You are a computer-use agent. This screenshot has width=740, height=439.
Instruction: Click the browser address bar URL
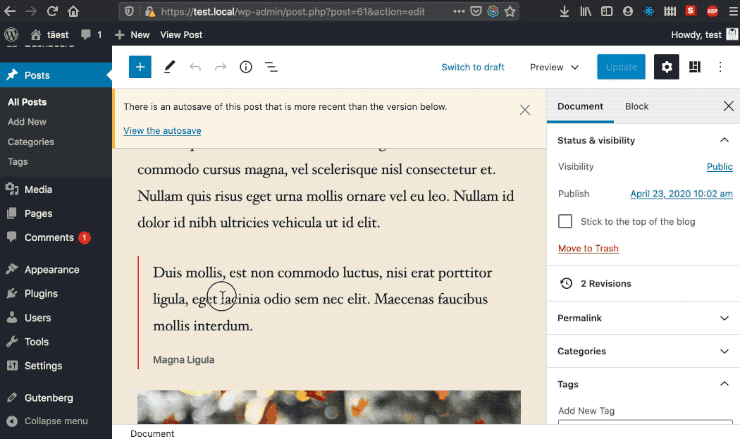pos(293,11)
